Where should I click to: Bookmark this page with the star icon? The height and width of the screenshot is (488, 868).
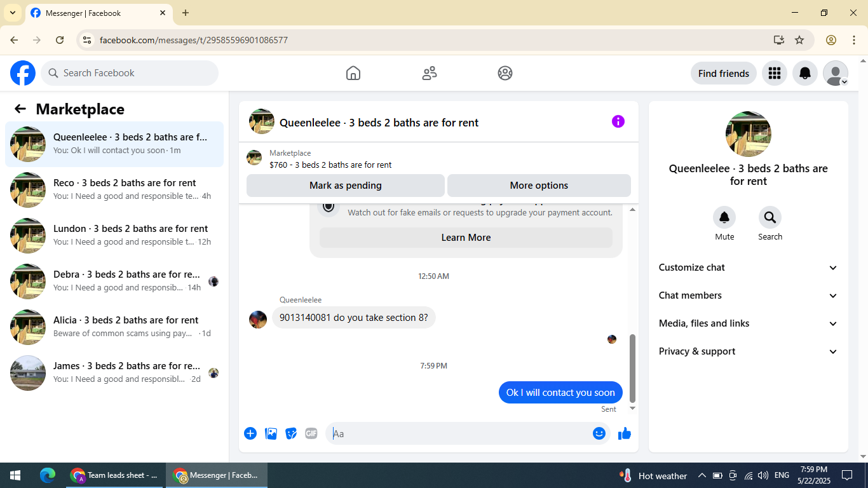[x=799, y=40]
